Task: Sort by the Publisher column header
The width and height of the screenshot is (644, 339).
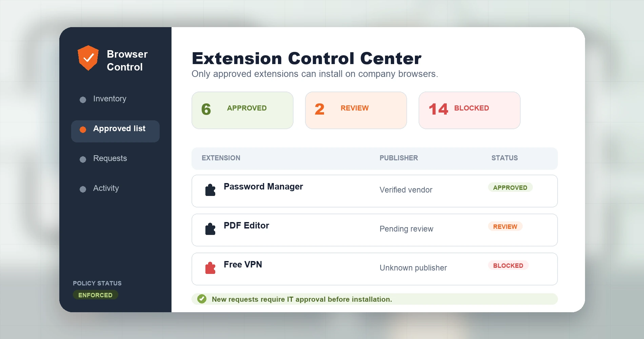Action: click(x=399, y=158)
